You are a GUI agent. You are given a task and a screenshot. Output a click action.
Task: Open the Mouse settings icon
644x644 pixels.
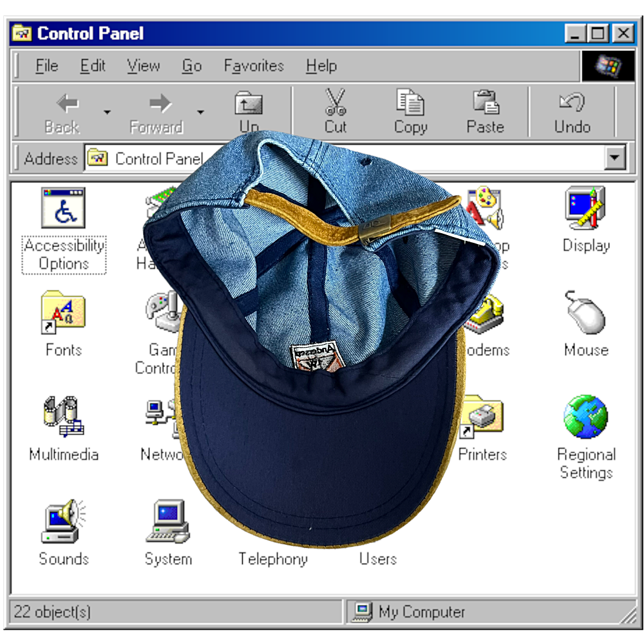click(x=585, y=312)
